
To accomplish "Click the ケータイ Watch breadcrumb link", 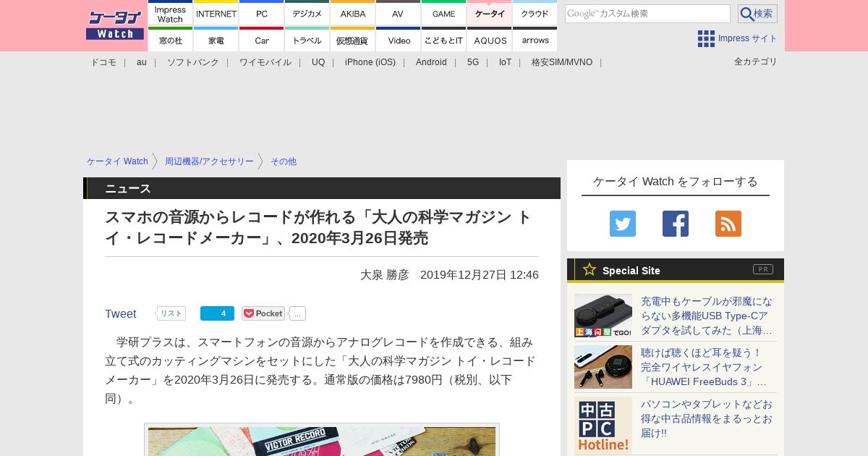I will (x=117, y=161).
